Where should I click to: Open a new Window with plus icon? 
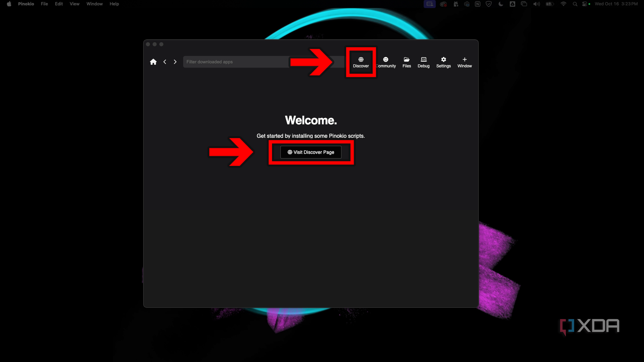click(x=464, y=62)
